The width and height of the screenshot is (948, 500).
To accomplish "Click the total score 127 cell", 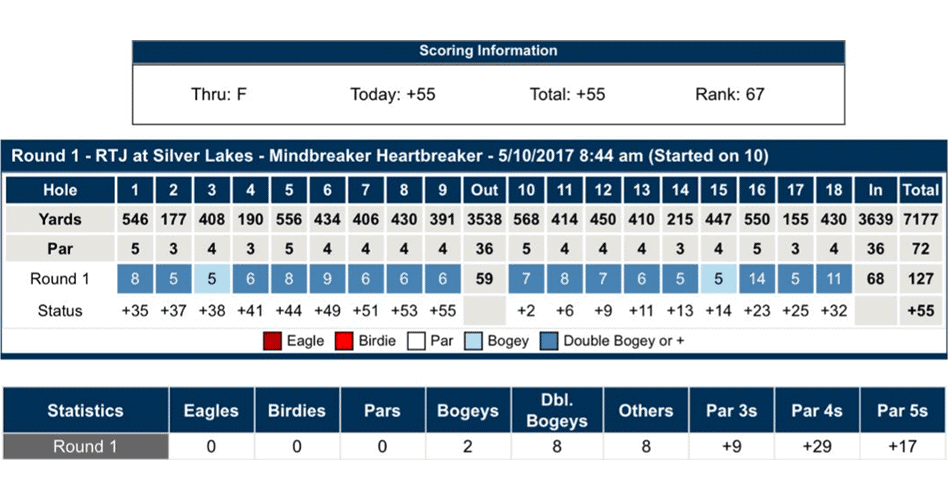I will click(920, 279).
